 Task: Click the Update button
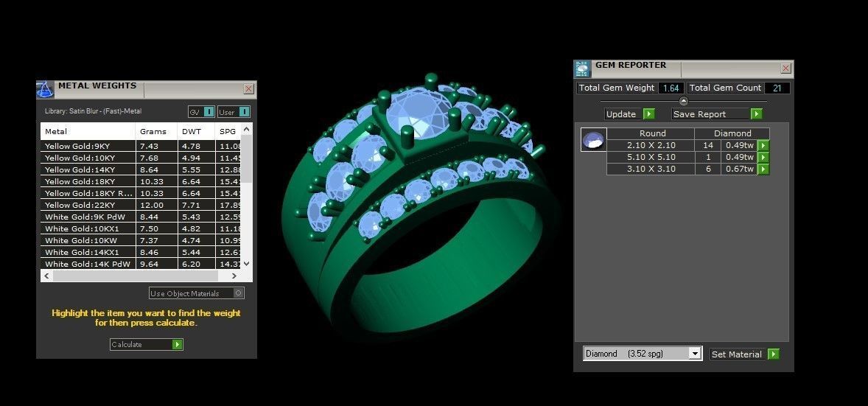click(624, 114)
